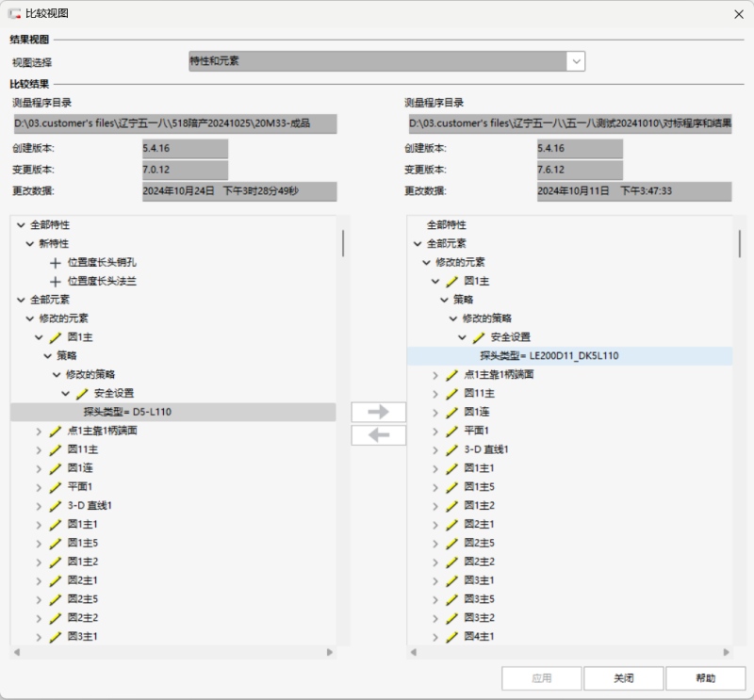Select 全部特性 in the right tree
This screenshot has width=754, height=700.
point(446,225)
